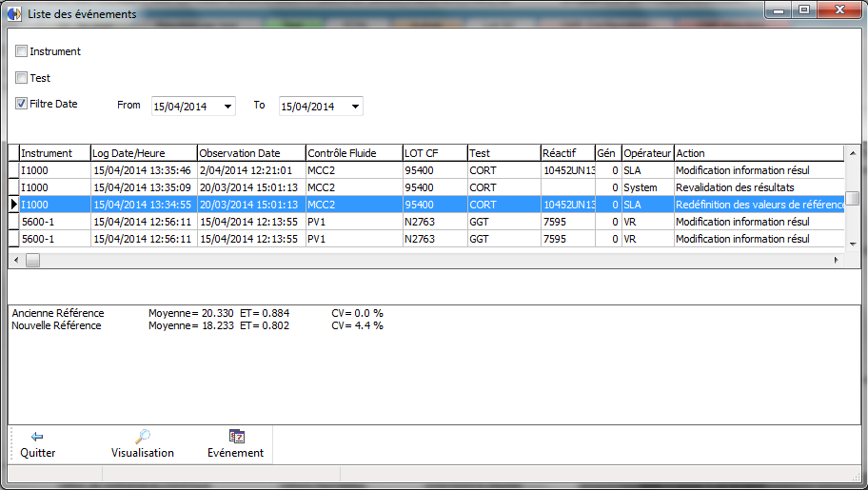Click the Opérateur column header

(648, 153)
